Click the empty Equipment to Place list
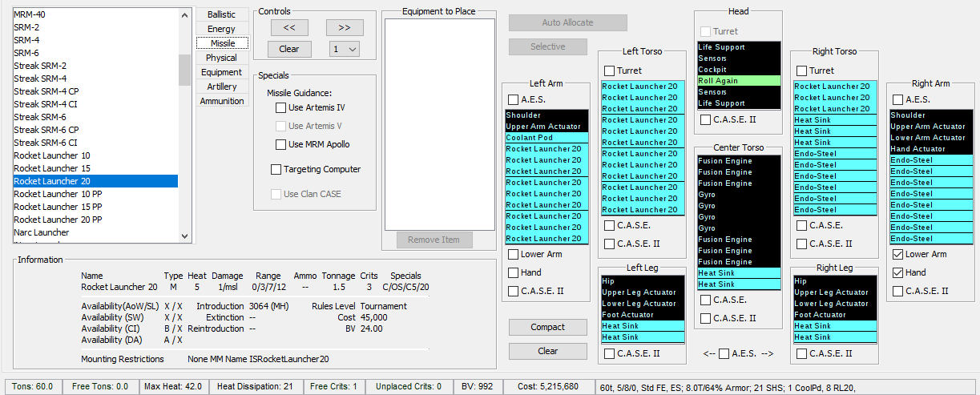The height and width of the screenshot is (395, 980). (440, 124)
